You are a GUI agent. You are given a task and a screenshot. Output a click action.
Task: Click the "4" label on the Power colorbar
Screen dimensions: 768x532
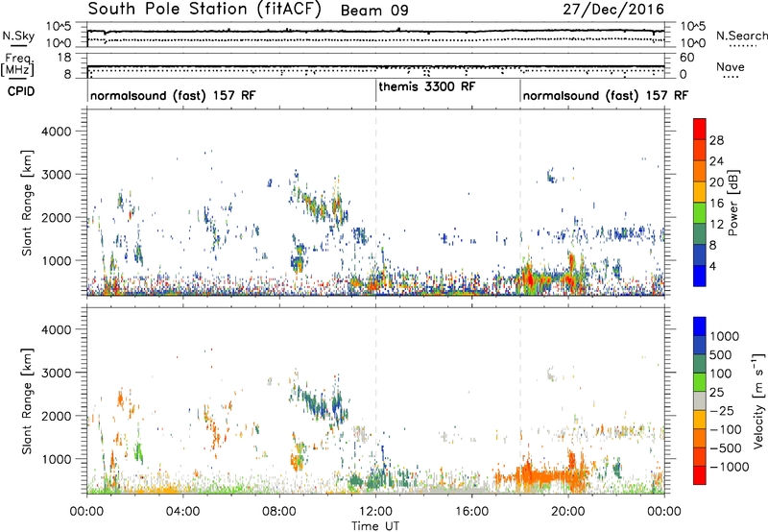click(x=712, y=266)
